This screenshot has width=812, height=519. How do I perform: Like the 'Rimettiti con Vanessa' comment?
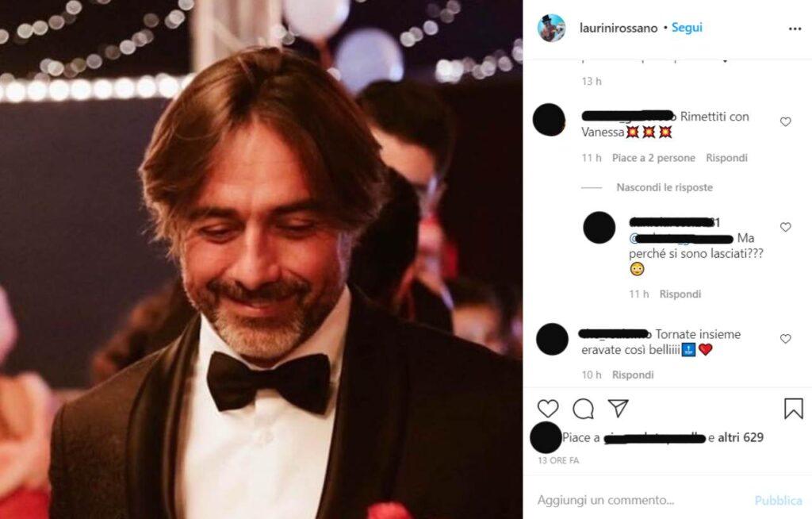click(x=786, y=122)
